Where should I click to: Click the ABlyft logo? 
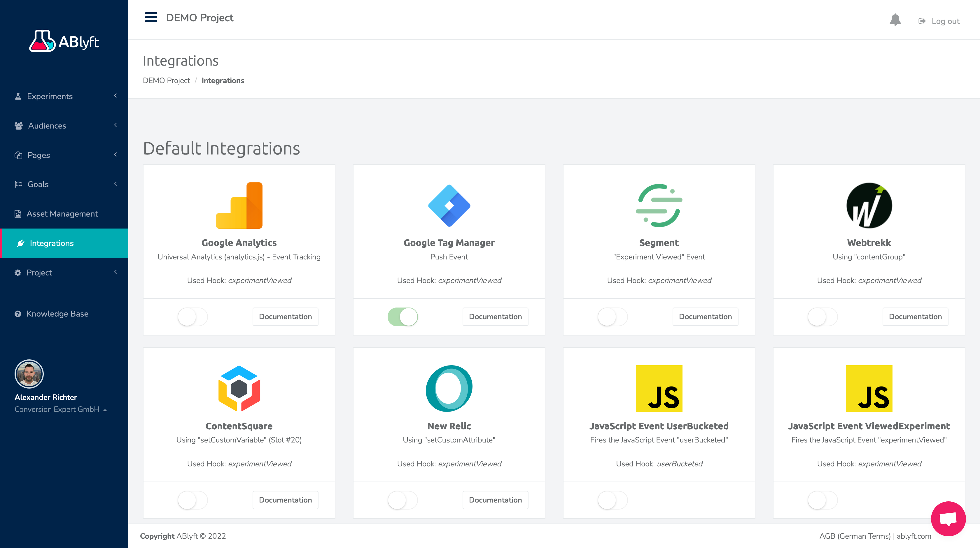[x=64, y=41]
